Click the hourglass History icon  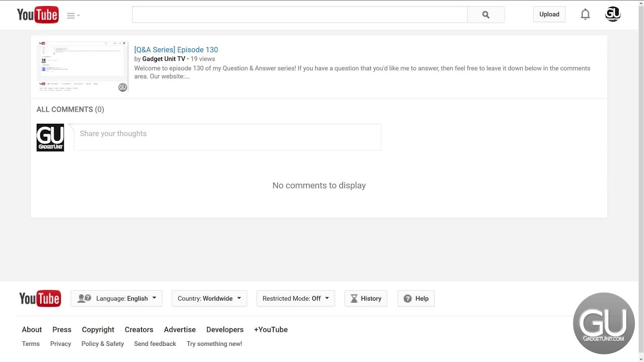[354, 299]
